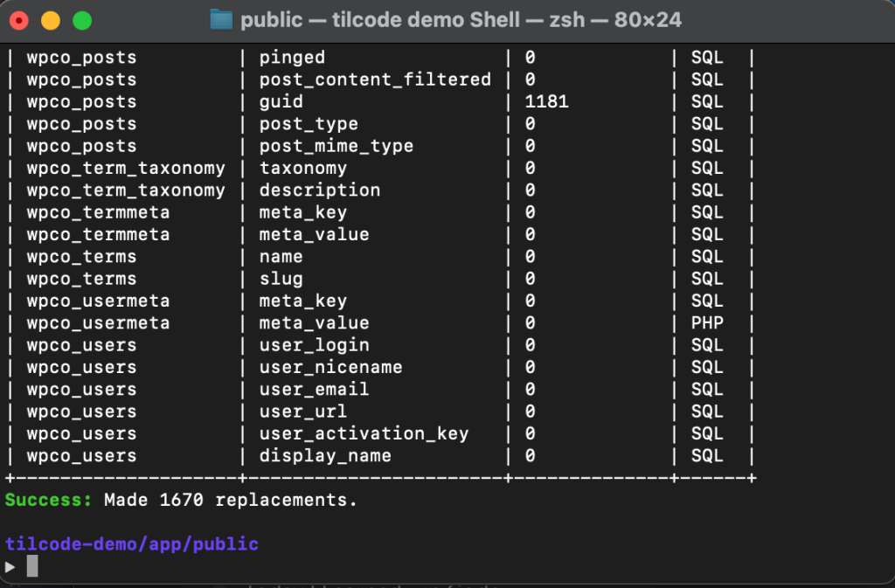Close the terminal window with red button
Viewport: 895px width, 588px height.
click(x=20, y=19)
